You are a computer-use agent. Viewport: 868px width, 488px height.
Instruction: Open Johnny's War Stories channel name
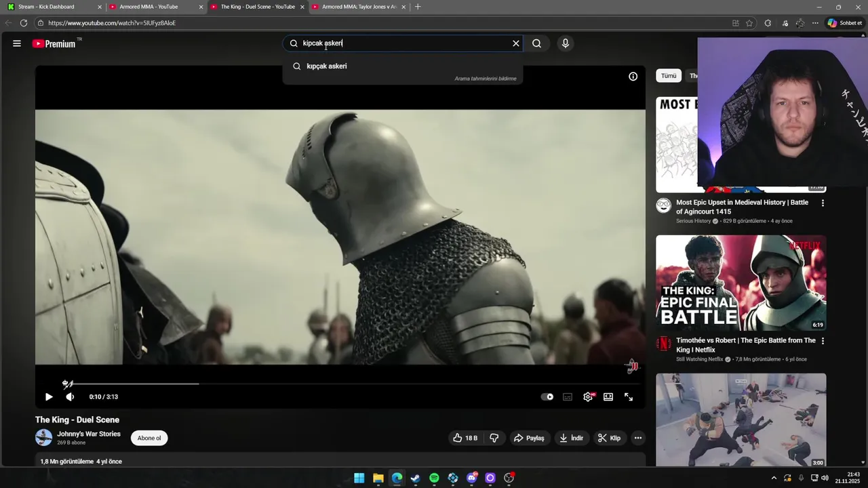(89, 434)
